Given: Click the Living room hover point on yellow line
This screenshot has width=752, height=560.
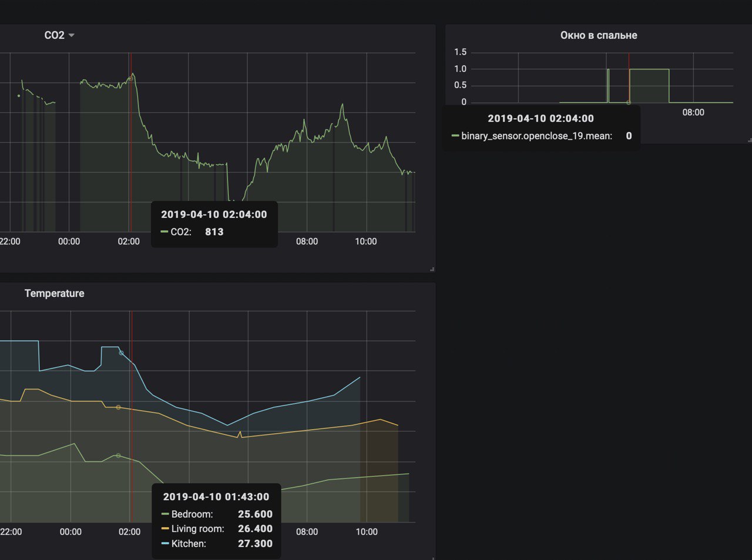Looking at the screenshot, I should [x=118, y=407].
